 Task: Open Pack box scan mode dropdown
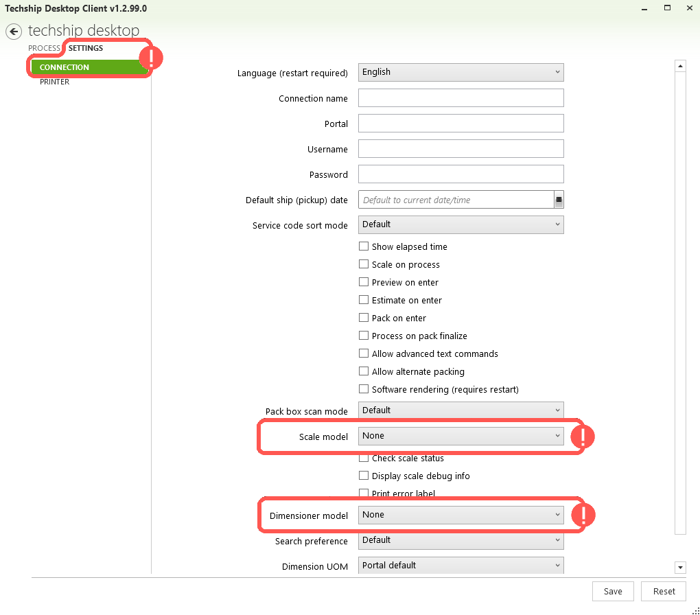pyautogui.click(x=460, y=410)
